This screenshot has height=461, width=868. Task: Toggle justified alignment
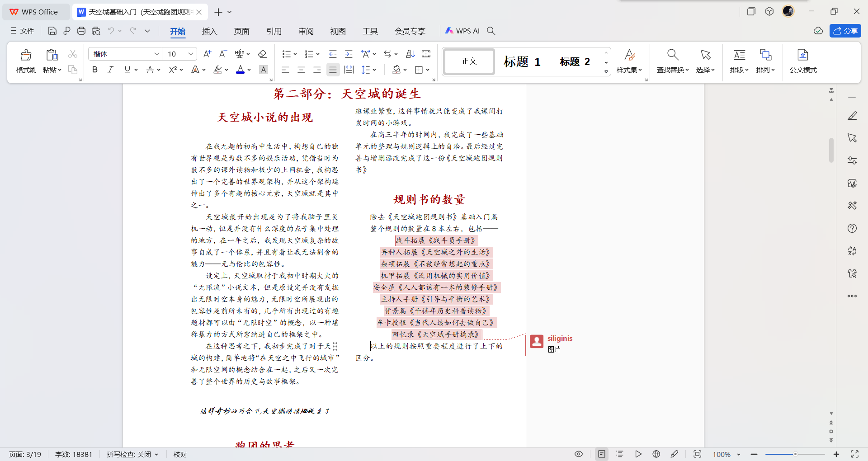(x=333, y=70)
